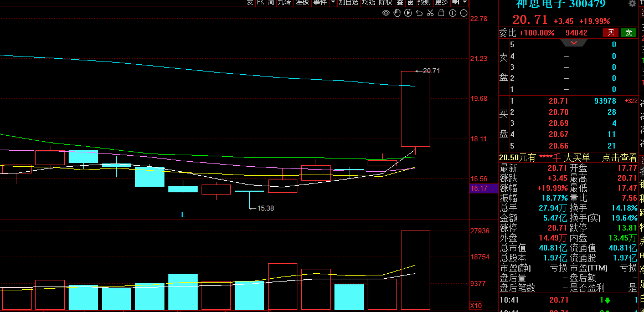
Task: Click the L marker below candles
Action: tap(183, 214)
